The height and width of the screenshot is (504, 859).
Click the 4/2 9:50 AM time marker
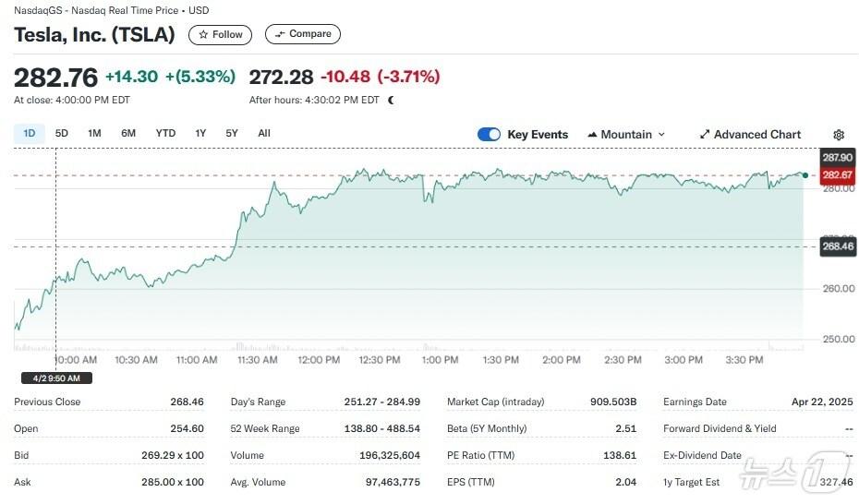tap(56, 378)
